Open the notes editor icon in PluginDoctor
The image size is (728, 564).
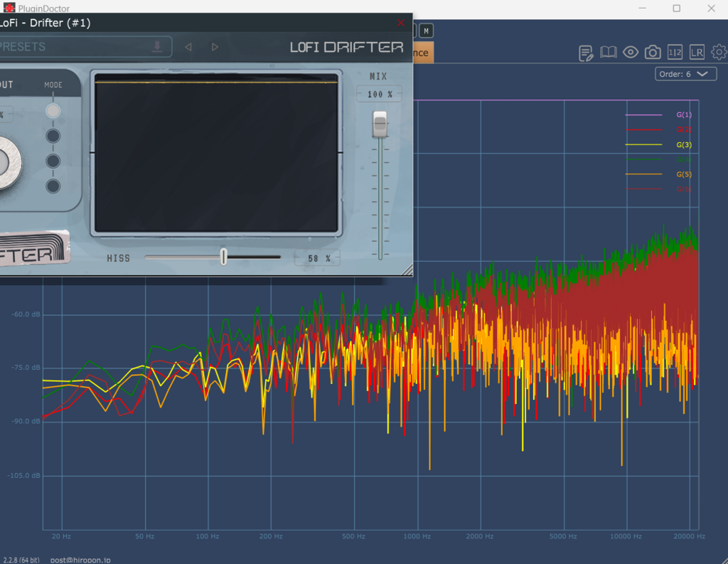coord(586,53)
